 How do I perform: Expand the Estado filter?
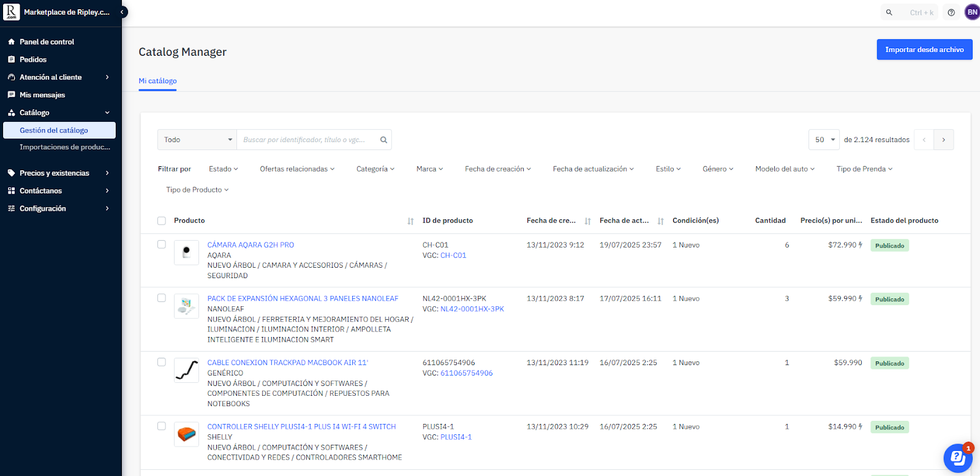tap(223, 169)
